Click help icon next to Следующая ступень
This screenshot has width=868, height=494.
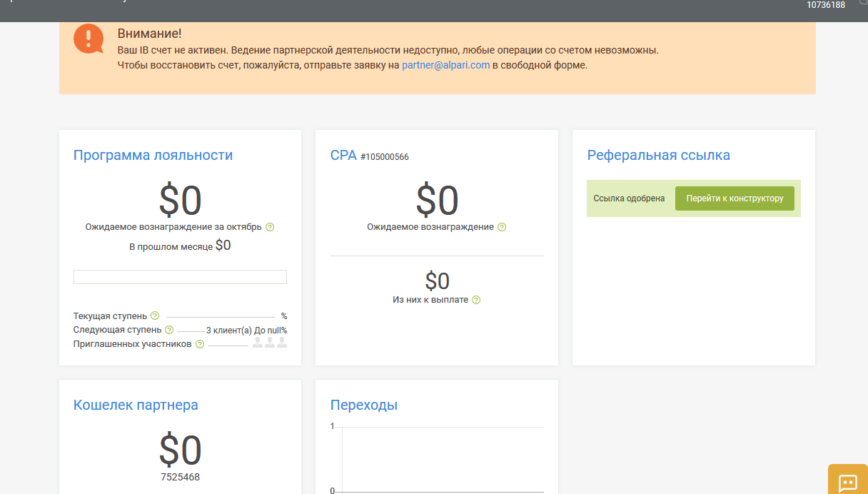click(x=169, y=330)
